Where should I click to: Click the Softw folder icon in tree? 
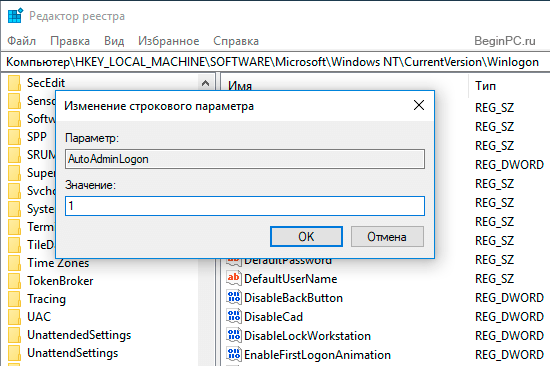(14, 119)
